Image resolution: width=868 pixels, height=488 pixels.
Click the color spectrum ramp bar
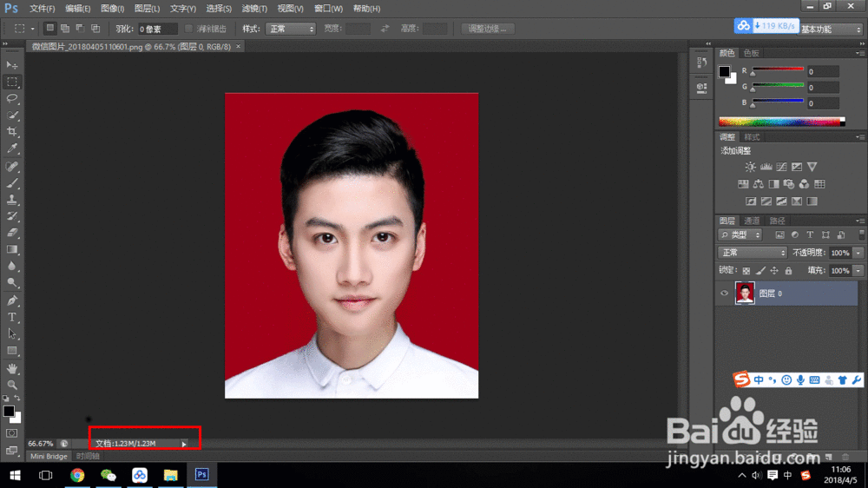(778, 122)
